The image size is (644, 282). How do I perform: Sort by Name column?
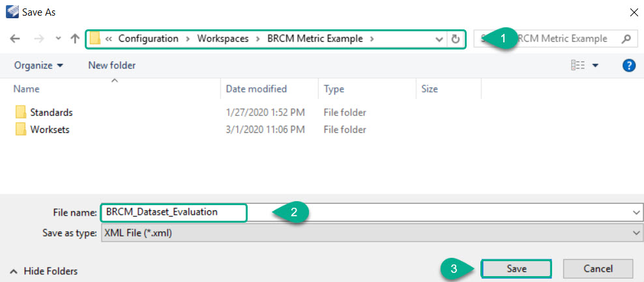pos(26,89)
